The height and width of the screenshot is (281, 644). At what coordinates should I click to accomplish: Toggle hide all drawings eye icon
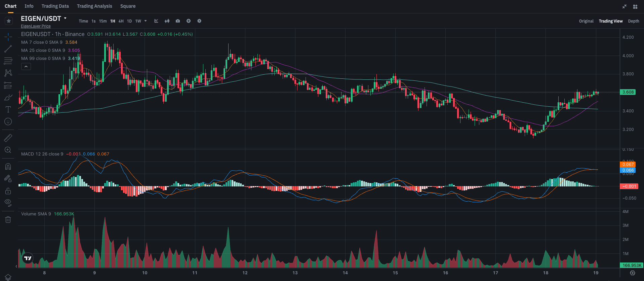click(8, 203)
